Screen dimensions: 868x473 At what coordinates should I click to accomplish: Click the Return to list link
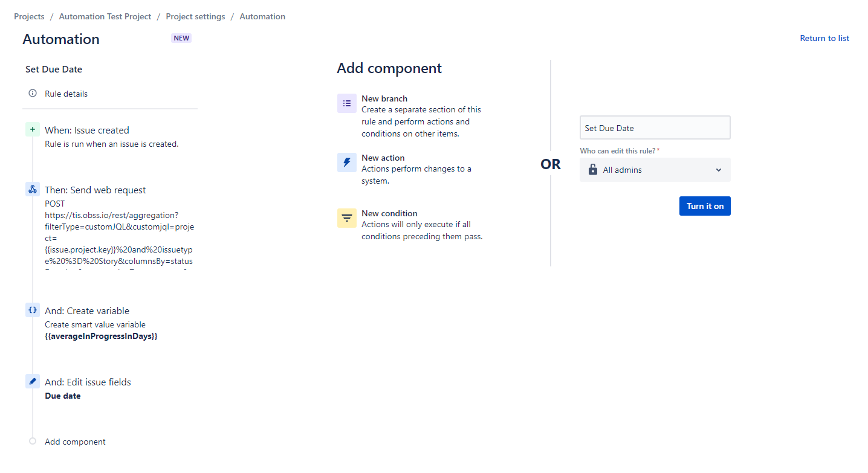tap(824, 38)
